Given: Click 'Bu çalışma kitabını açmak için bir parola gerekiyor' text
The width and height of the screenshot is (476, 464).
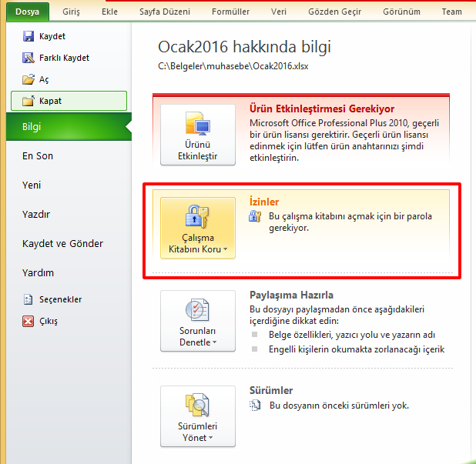Looking at the screenshot, I should point(350,222).
